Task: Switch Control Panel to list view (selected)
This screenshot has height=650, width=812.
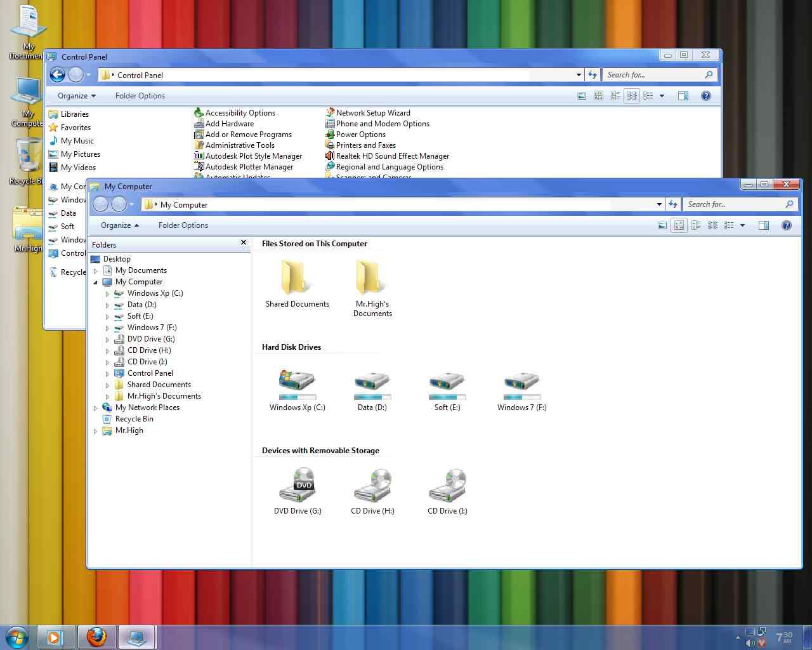Action: 632,96
